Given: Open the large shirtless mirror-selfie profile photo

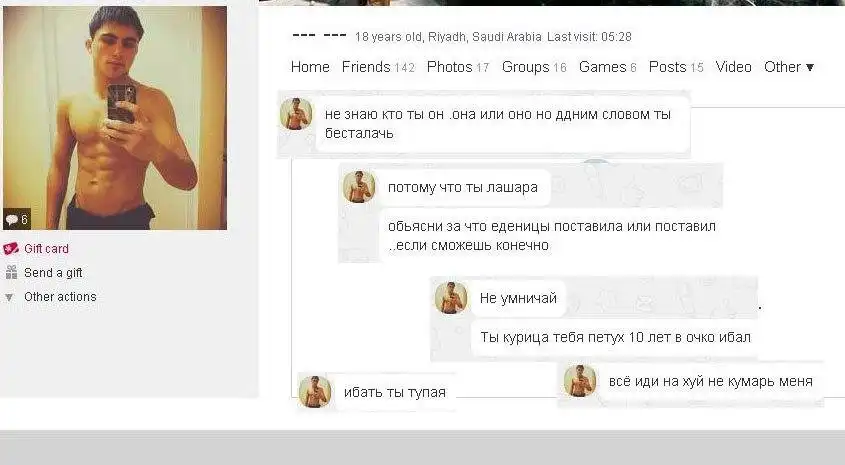Looking at the screenshot, I should tap(115, 117).
